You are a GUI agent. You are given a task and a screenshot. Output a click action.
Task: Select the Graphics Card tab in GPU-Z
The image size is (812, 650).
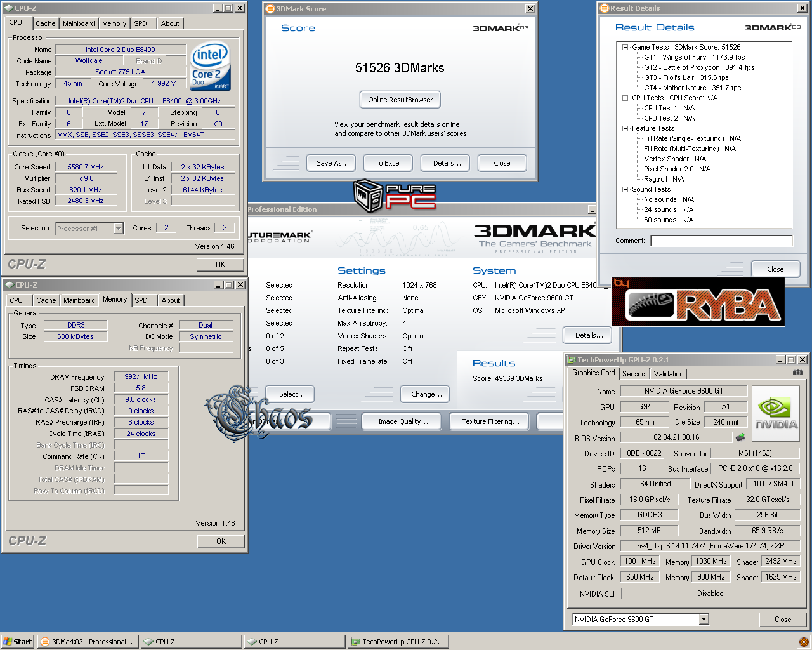[593, 373]
